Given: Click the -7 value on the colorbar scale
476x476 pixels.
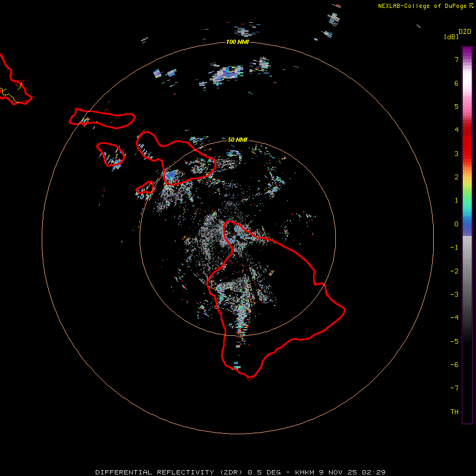Looking at the screenshot, I should 454,388.
